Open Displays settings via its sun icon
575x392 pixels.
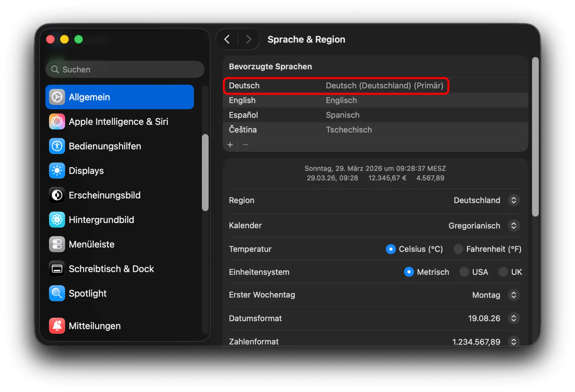[x=57, y=171]
